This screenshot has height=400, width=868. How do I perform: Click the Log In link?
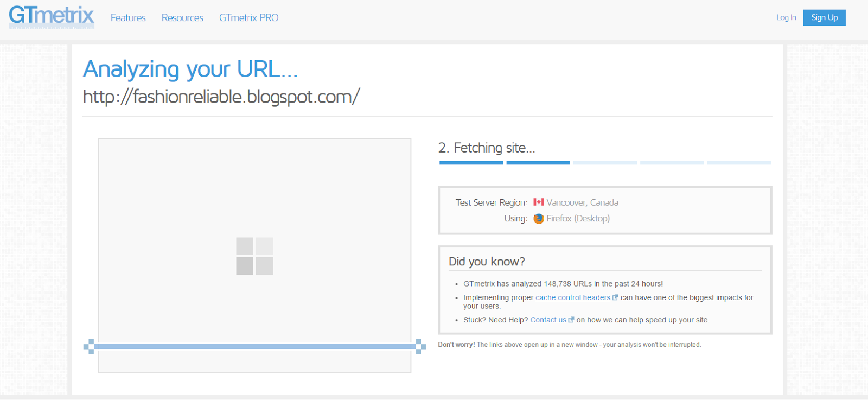pyautogui.click(x=786, y=17)
